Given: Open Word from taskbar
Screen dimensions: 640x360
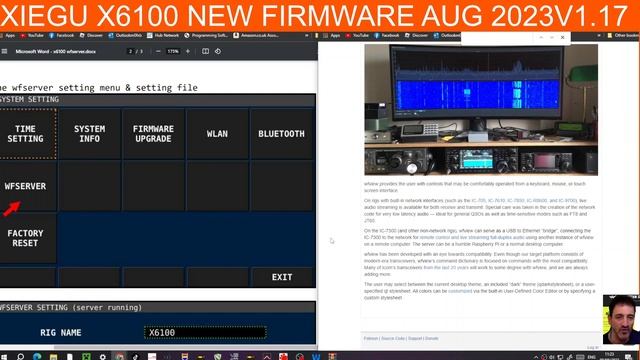Looking at the screenshot, I should pos(316,357).
